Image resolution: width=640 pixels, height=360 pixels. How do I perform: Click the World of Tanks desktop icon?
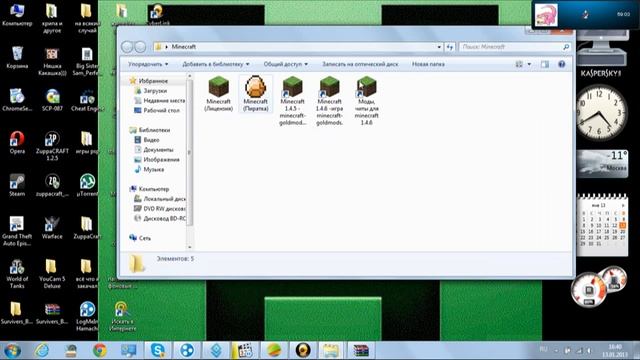tap(17, 274)
